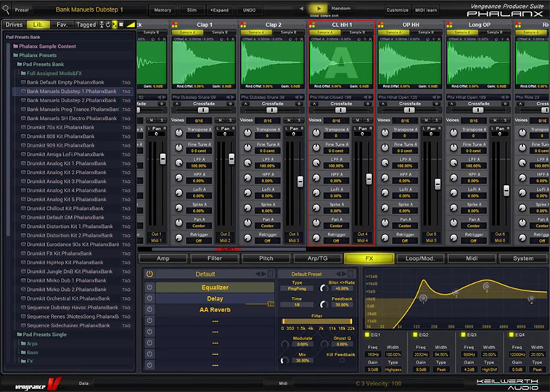This screenshot has height=392, width=550.
Task: Click the LPF A knob in Clap 1
Action: pyautogui.click(x=179, y=163)
